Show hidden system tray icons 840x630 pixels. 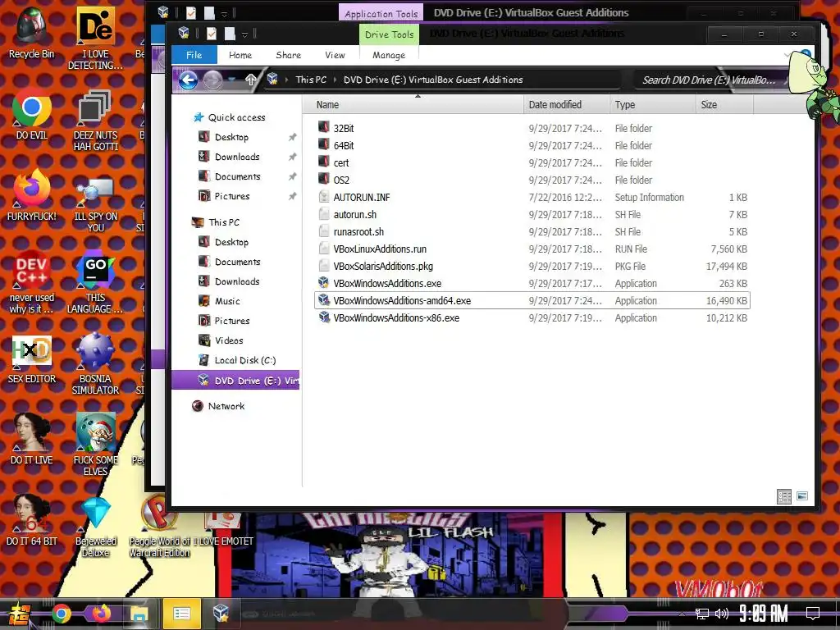click(x=682, y=614)
